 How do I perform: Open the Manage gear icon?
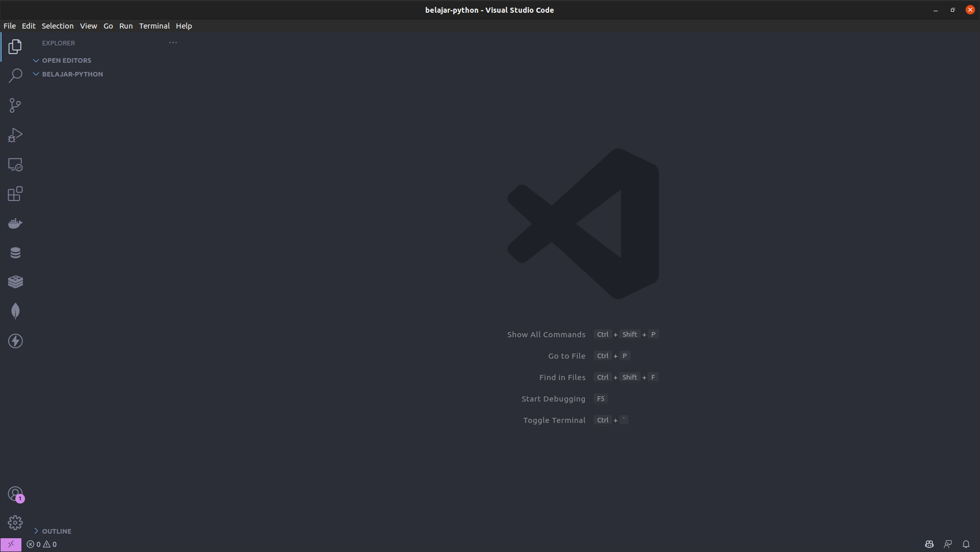point(15,522)
